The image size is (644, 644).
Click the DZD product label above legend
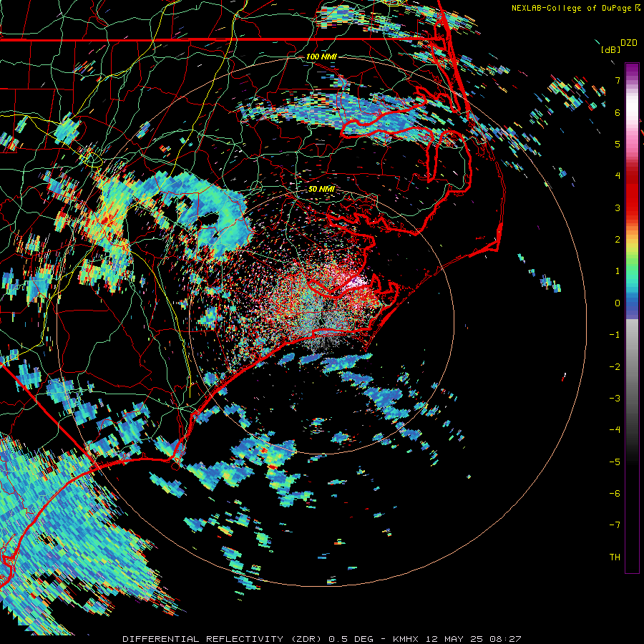629,43
